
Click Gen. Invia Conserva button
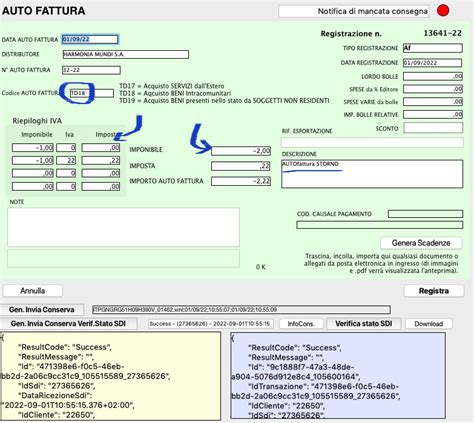click(42, 310)
